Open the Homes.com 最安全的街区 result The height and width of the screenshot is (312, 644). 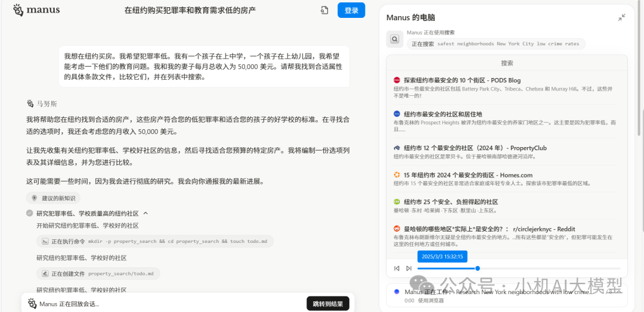468,175
